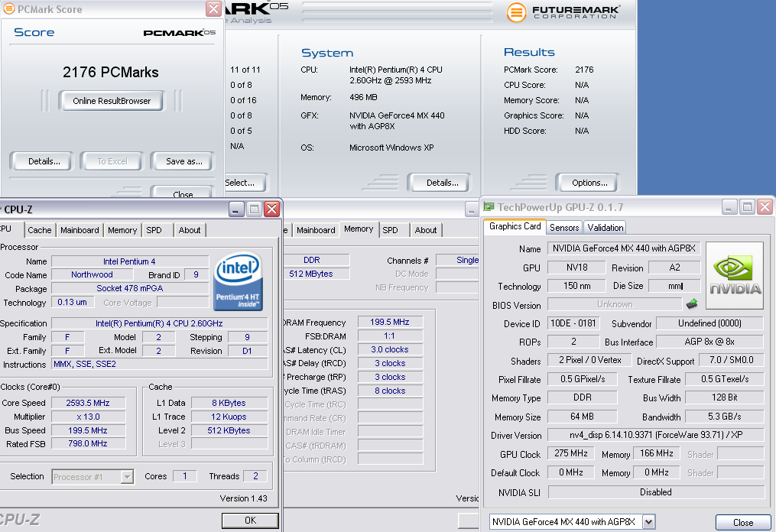The width and height of the screenshot is (776, 532).
Task: Open the Online ResultBrowser
Action: click(112, 101)
